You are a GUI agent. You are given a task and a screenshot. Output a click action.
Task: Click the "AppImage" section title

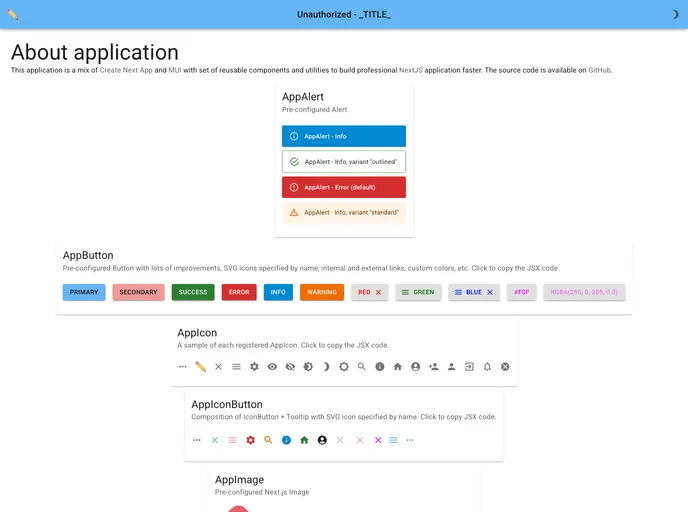[240, 480]
